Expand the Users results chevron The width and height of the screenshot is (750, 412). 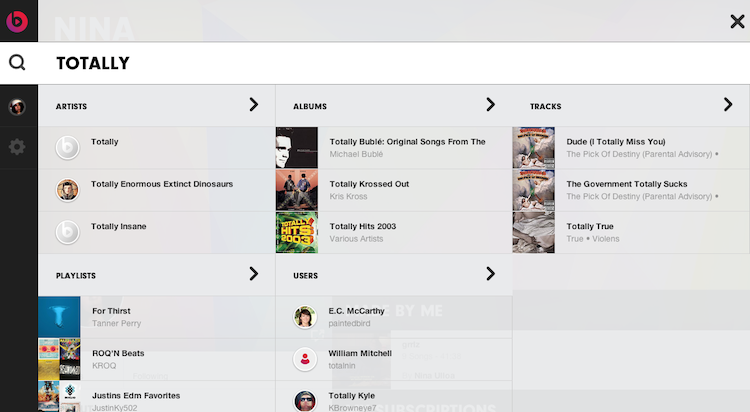490,274
